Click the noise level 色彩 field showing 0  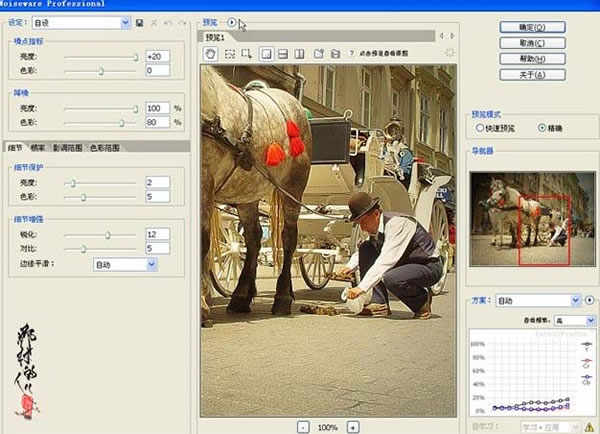click(158, 70)
